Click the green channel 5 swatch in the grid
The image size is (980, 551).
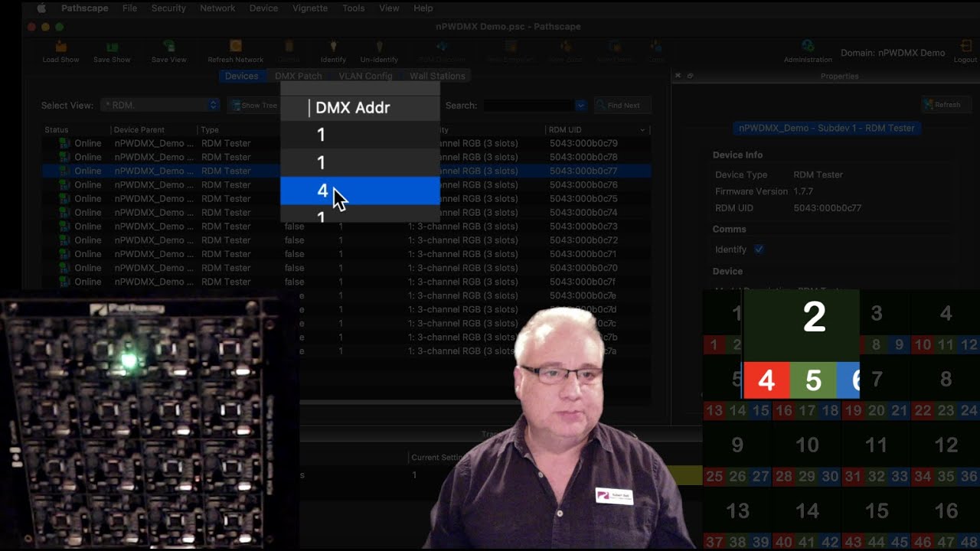tap(813, 380)
